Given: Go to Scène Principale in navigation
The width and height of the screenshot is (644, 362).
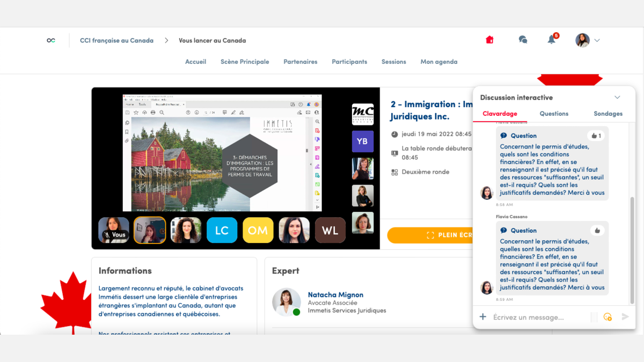Looking at the screenshot, I should (x=245, y=62).
